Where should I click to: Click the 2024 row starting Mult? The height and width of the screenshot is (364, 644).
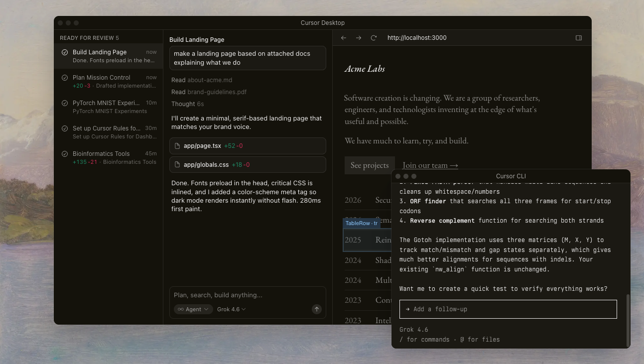(x=368, y=280)
